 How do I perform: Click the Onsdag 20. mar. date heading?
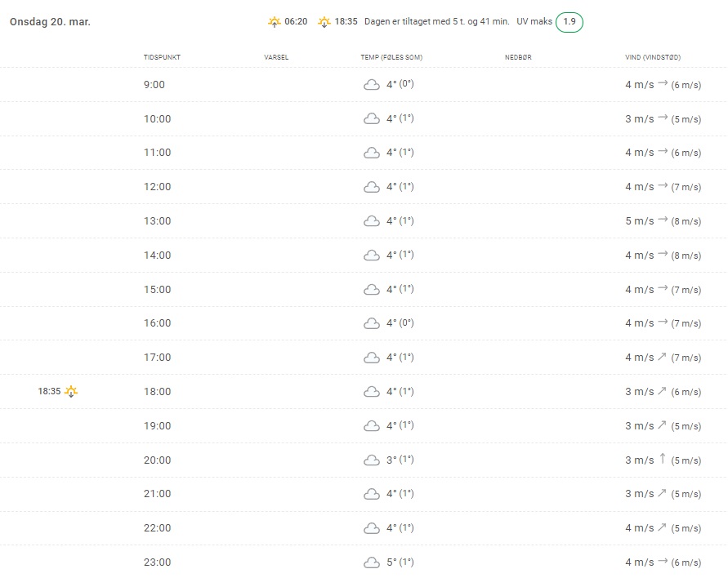(50, 22)
